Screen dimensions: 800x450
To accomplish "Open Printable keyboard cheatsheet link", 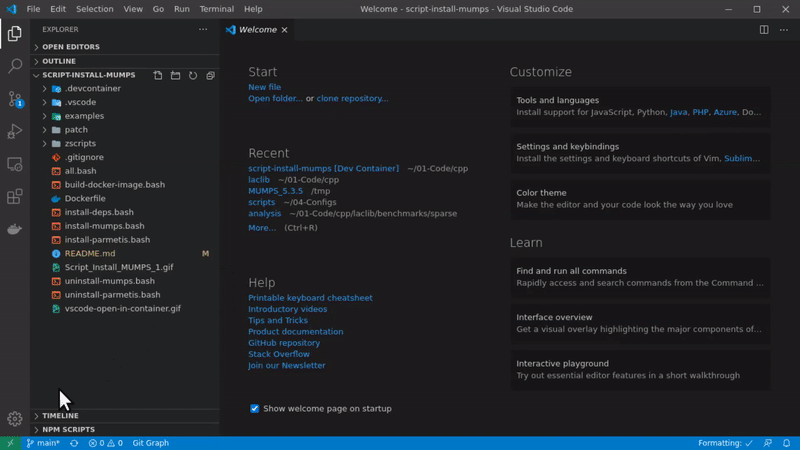I will click(x=310, y=298).
